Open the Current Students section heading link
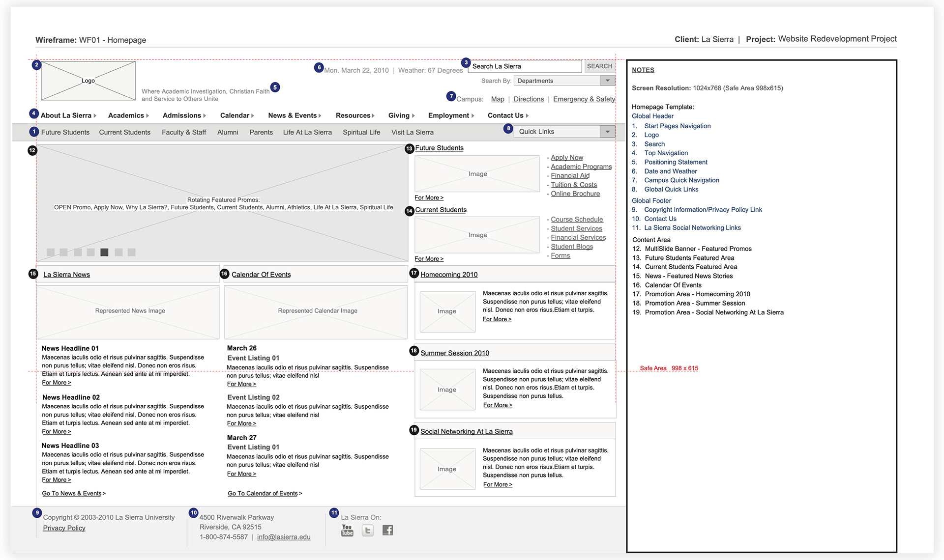This screenshot has width=944, height=560. pyautogui.click(x=441, y=210)
